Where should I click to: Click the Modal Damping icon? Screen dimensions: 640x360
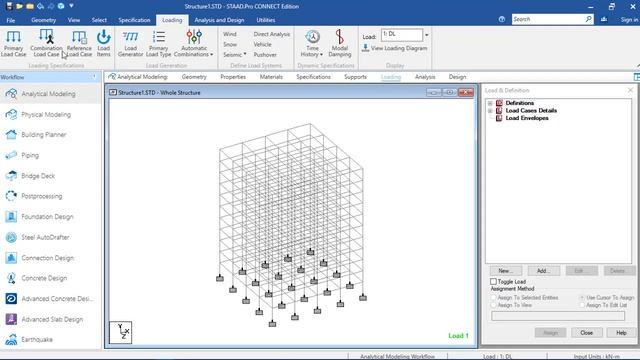[340, 43]
